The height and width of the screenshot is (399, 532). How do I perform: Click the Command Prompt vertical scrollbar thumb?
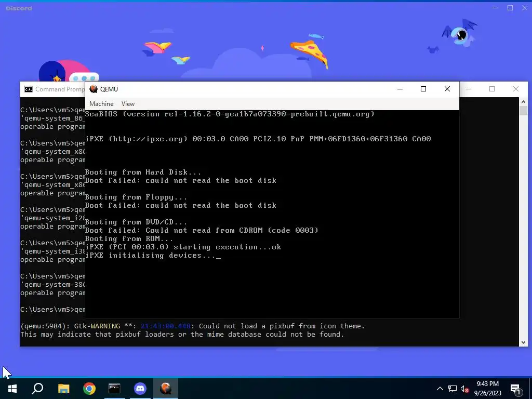523,111
